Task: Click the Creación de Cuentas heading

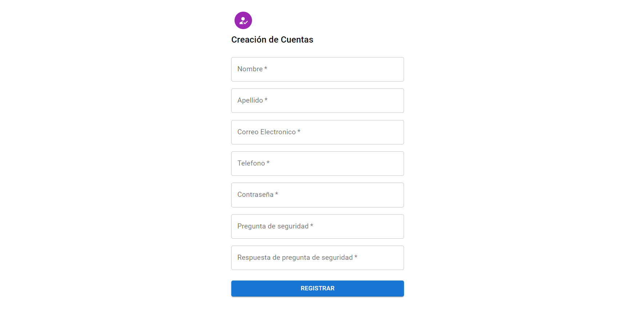Action: pyautogui.click(x=272, y=39)
